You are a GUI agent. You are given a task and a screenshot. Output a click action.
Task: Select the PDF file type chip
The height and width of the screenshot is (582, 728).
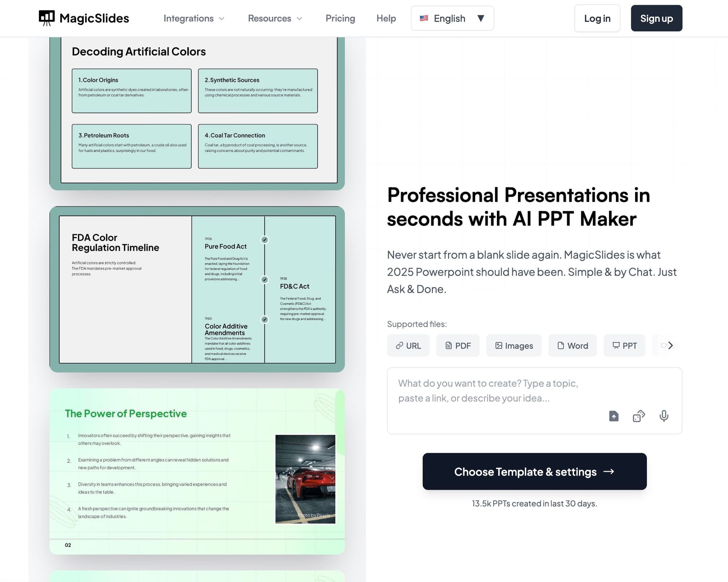[458, 345]
